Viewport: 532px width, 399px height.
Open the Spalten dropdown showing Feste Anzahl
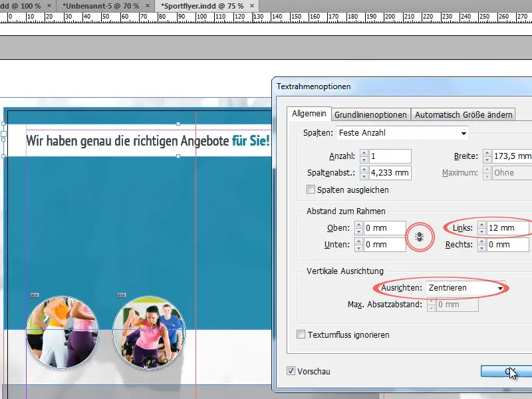point(402,133)
